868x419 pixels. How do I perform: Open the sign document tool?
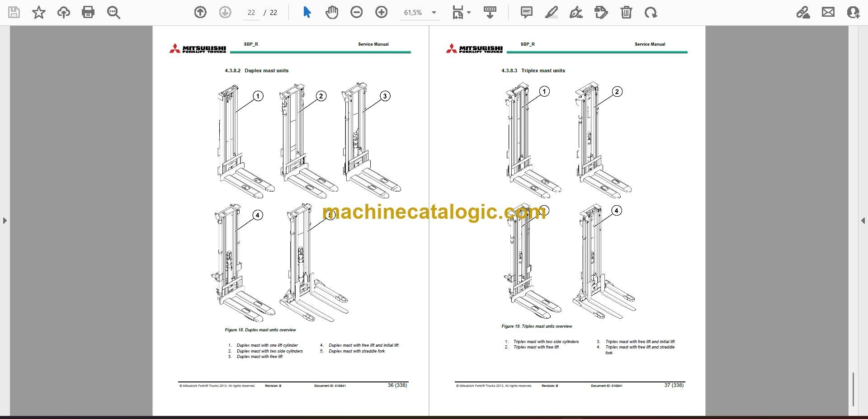click(576, 12)
